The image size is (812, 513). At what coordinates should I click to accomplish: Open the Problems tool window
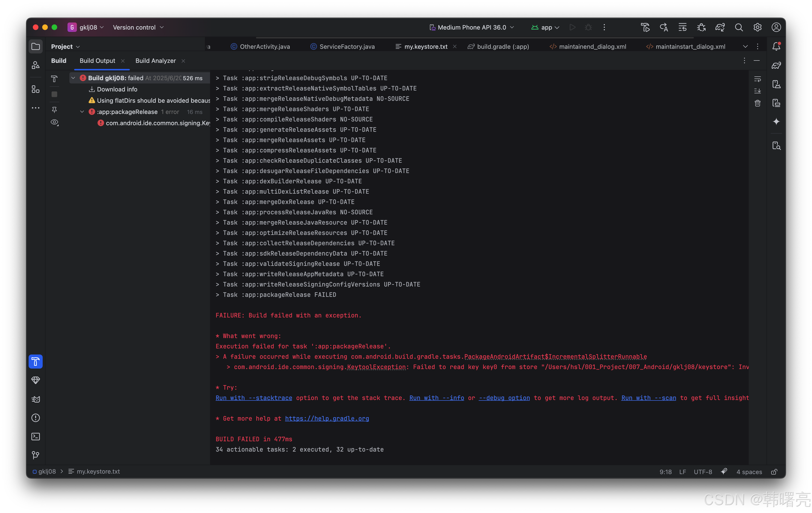[x=36, y=418]
